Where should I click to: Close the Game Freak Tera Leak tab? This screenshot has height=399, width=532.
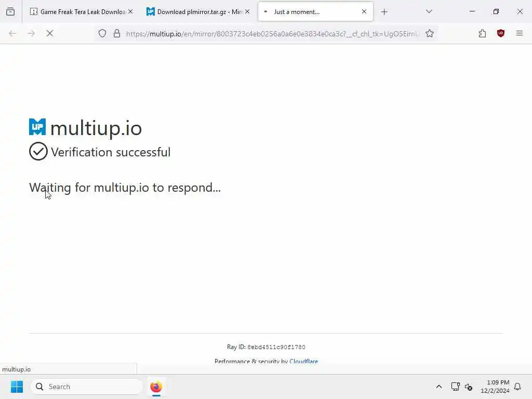(130, 11)
